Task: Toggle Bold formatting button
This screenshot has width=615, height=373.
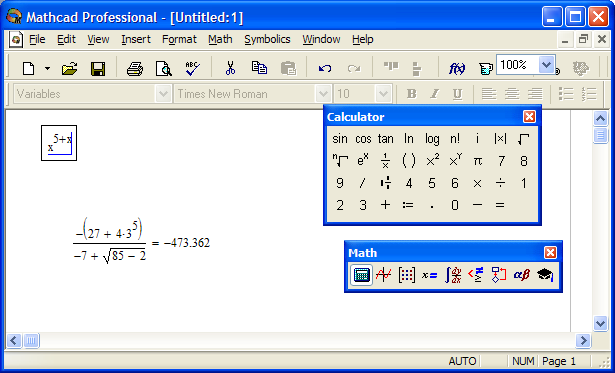Action: pyautogui.click(x=411, y=94)
